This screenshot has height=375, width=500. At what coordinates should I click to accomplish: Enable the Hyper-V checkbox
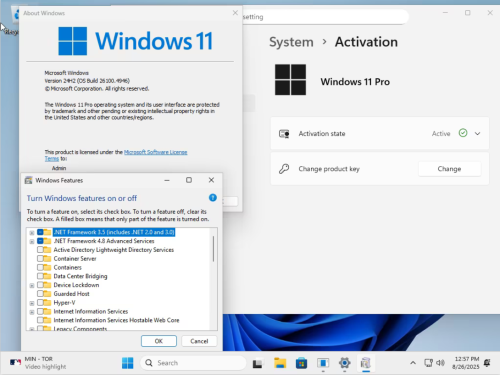coord(40,303)
